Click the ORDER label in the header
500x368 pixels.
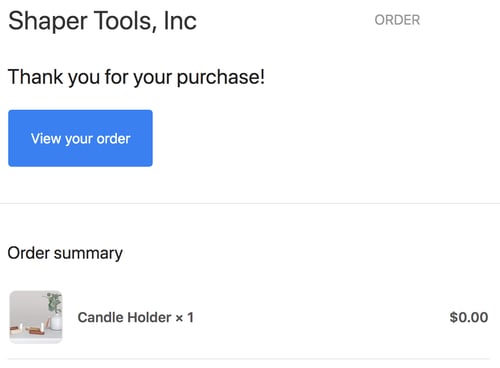(397, 20)
